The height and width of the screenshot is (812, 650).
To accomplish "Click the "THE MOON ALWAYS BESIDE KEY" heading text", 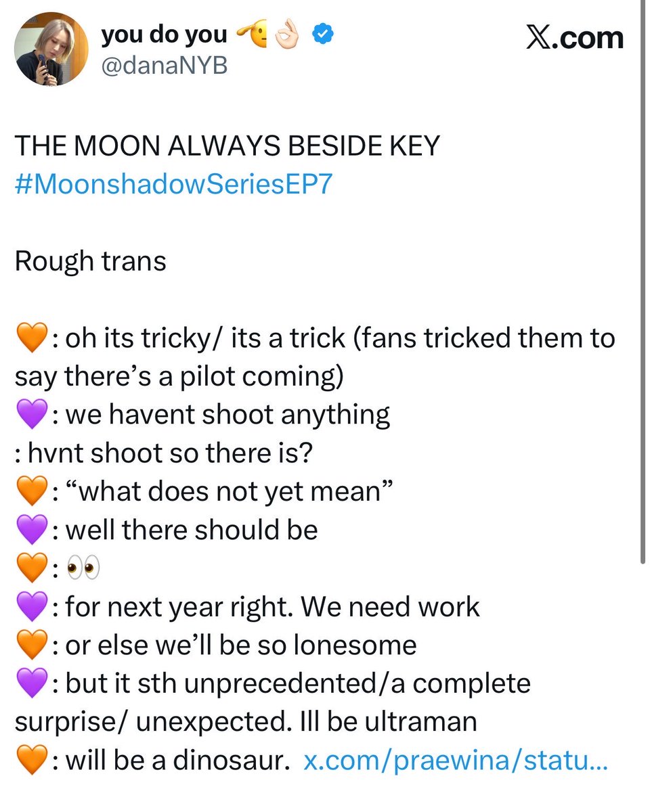I will pos(227,146).
